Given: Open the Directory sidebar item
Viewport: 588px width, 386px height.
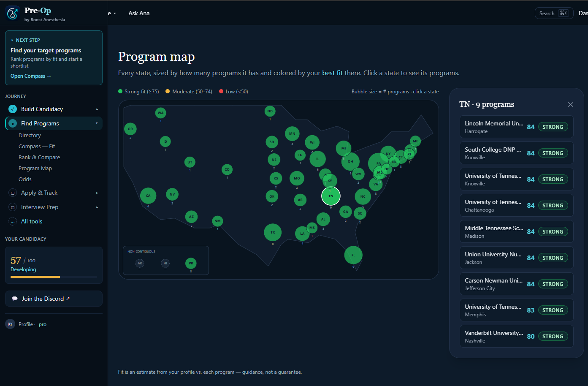Looking at the screenshot, I should click(x=30, y=136).
